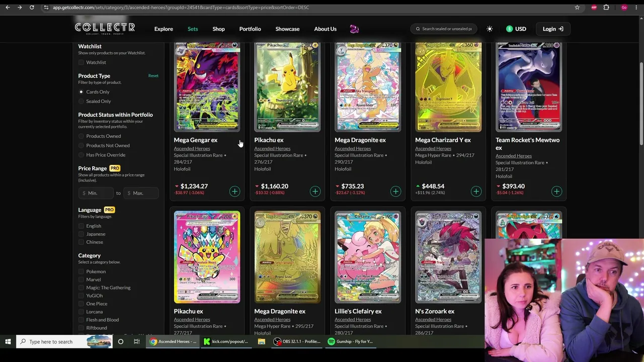Reset the Product Type filter
The height and width of the screenshot is (362, 644).
click(x=153, y=76)
